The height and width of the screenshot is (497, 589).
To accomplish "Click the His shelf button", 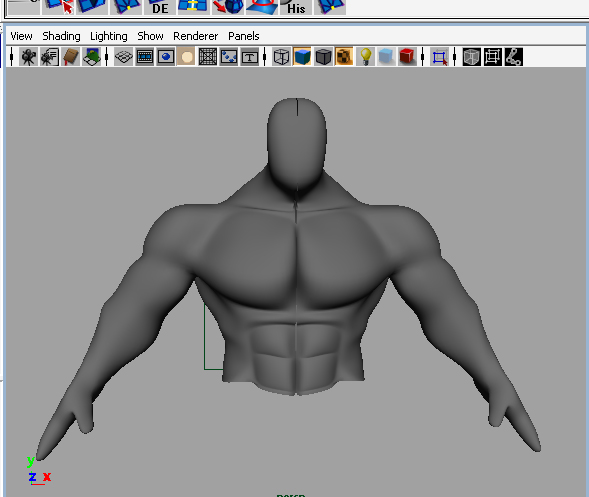I will point(296,7).
